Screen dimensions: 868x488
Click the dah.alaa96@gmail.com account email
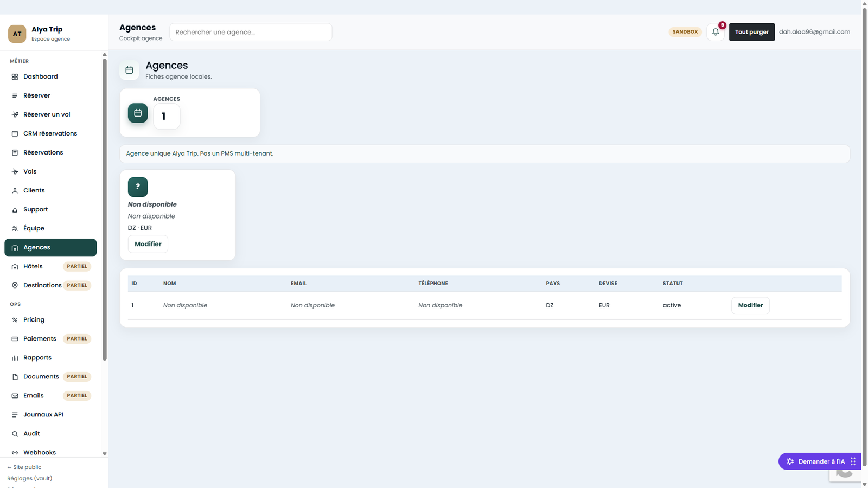click(x=814, y=32)
